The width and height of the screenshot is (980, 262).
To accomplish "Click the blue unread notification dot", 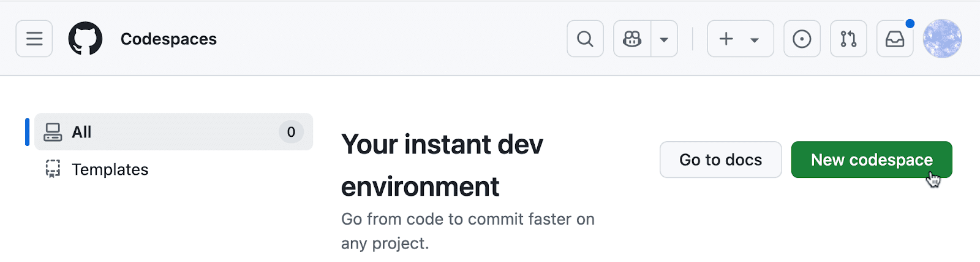I will [910, 23].
